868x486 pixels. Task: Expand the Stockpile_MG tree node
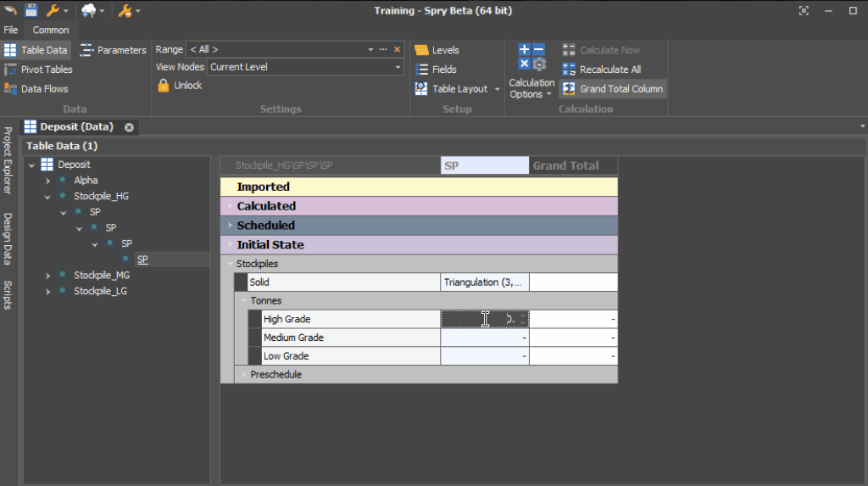(48, 276)
